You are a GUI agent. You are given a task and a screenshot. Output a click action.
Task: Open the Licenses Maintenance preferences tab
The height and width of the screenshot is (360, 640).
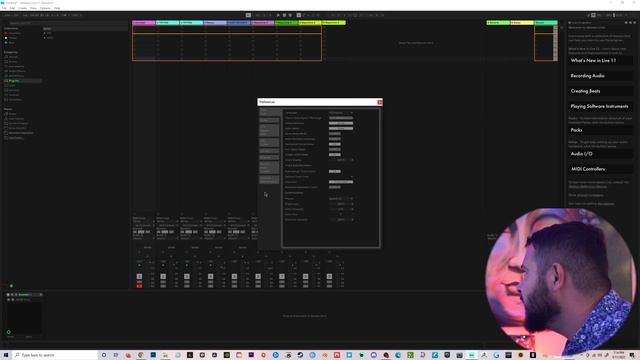(269, 180)
